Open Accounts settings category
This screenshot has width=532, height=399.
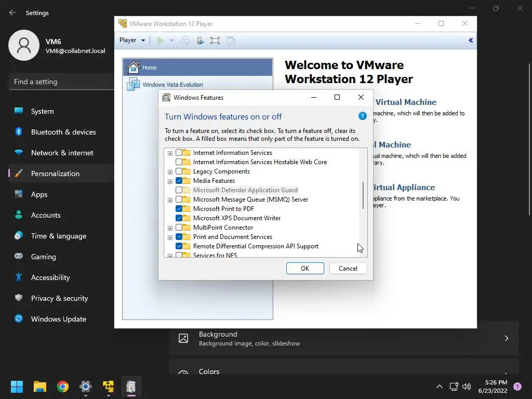click(61, 215)
